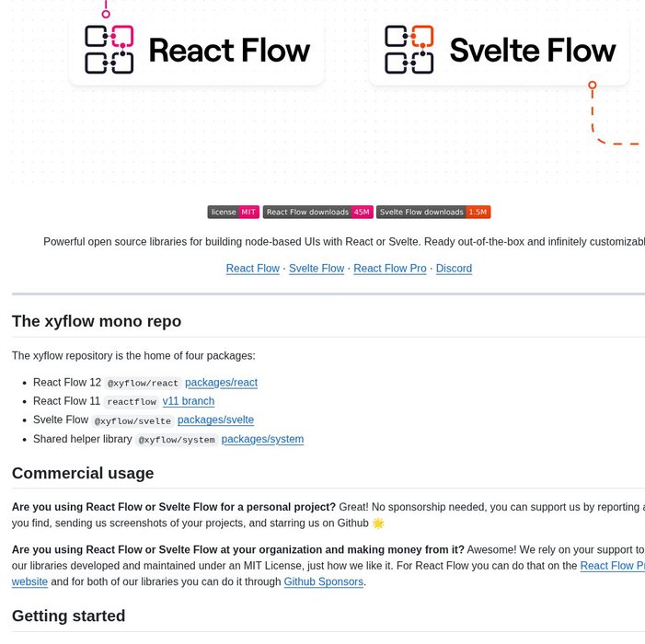The image size is (645, 644).
Task: Open the v11 branch link
Action: click(189, 401)
